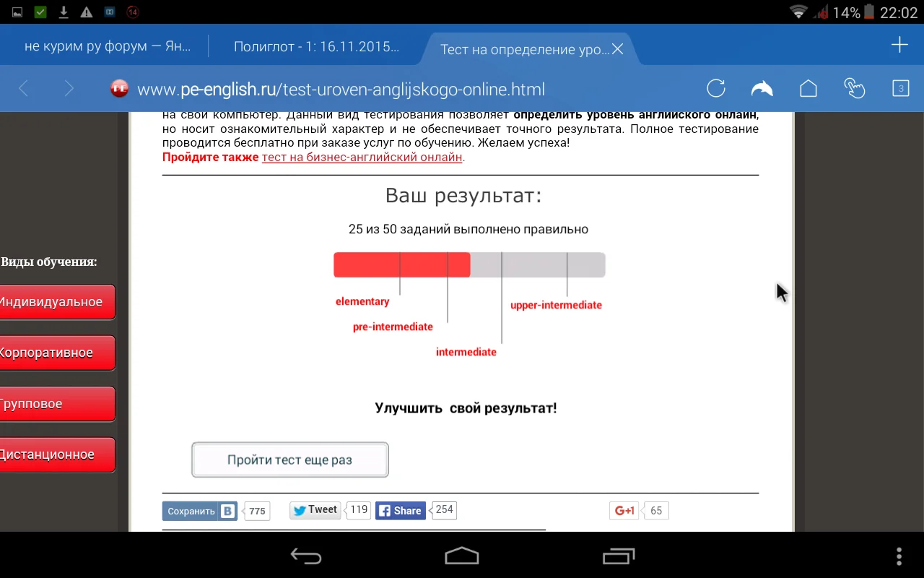Open the browser home page icon
924x578 pixels.
click(808, 89)
